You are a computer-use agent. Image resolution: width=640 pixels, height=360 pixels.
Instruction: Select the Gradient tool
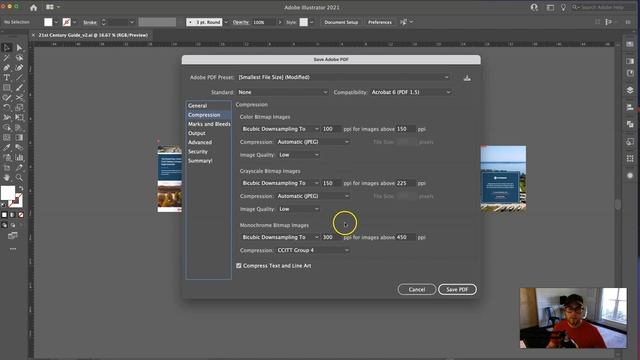19,138
